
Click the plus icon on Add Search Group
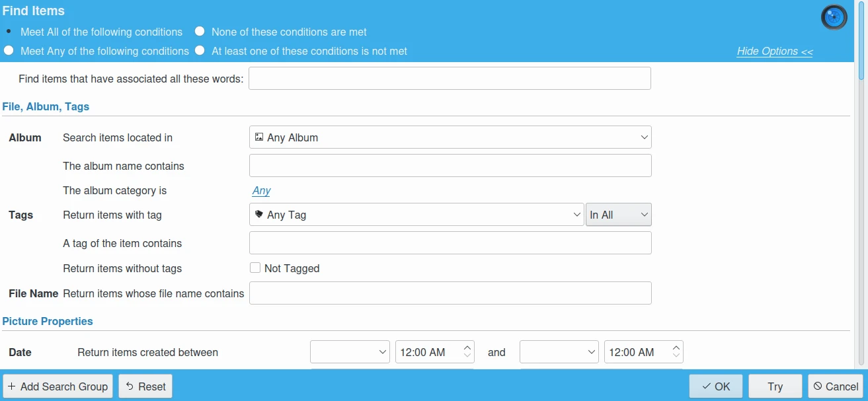pos(12,386)
